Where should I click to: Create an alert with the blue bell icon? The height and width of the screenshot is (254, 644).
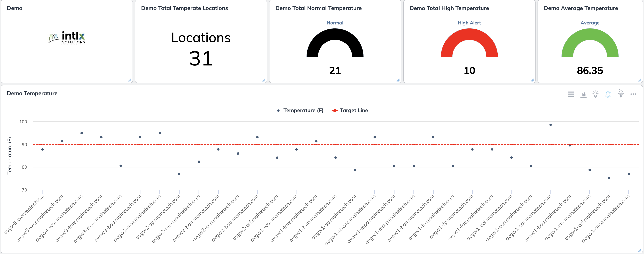point(608,94)
